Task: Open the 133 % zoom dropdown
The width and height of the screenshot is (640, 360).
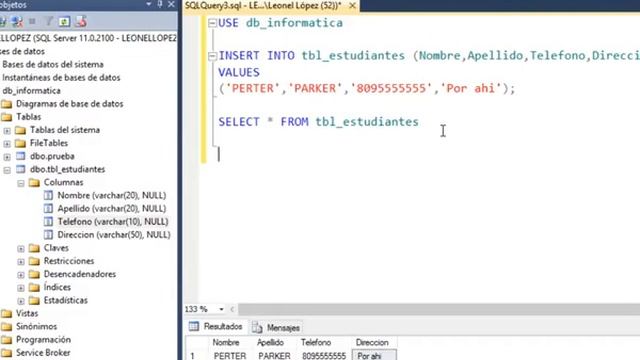Action: (221, 309)
